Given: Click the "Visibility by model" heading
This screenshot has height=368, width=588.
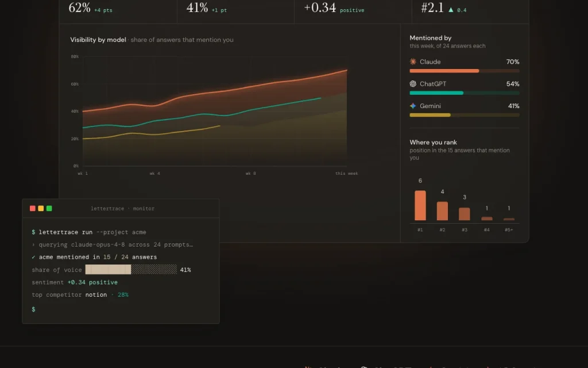Looking at the screenshot, I should click(x=98, y=40).
